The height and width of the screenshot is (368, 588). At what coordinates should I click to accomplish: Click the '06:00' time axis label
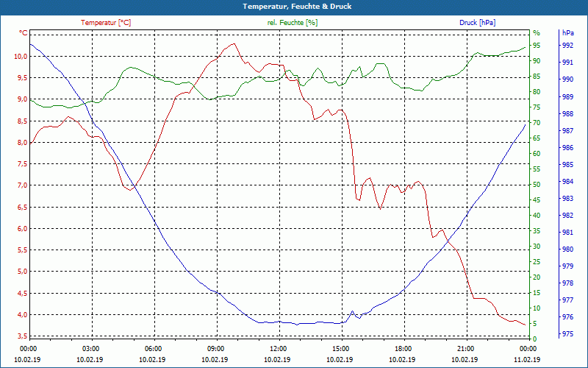click(153, 348)
